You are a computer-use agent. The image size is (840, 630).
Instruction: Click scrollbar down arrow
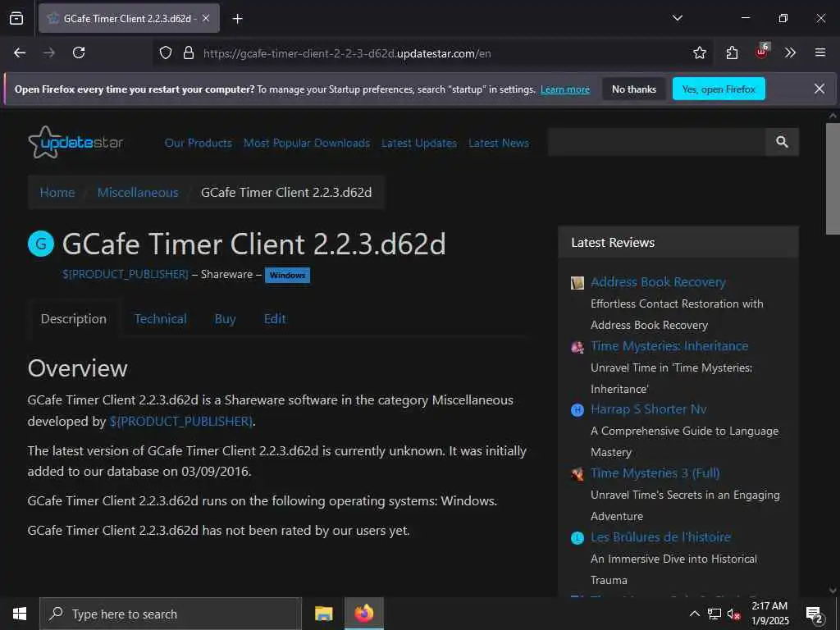(833, 590)
